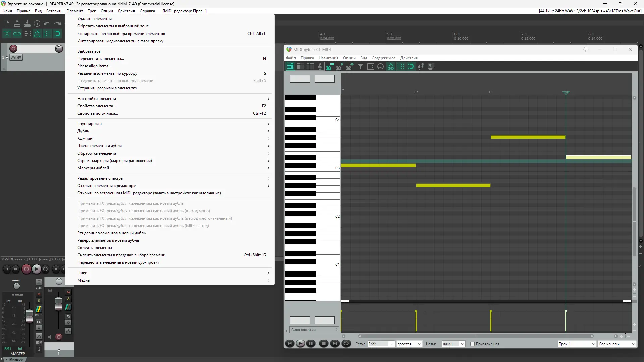Toggle solo on track 1 mixer strip

(68, 299)
